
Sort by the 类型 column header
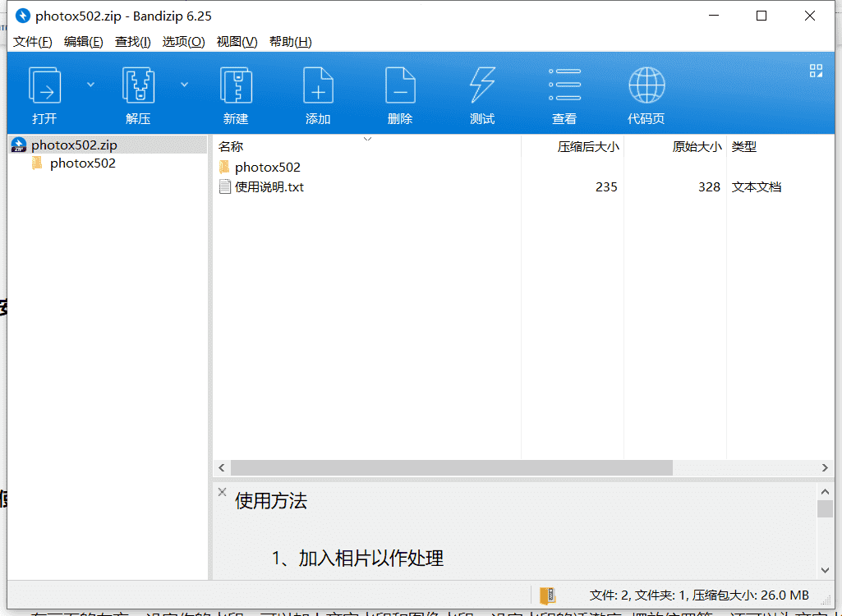pyautogui.click(x=743, y=147)
